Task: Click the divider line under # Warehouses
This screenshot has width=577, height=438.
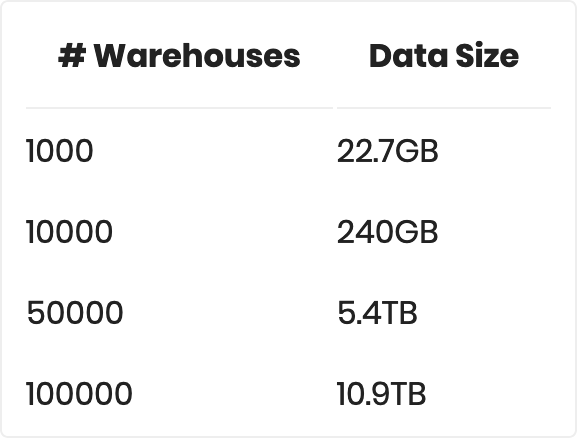Action: (179, 108)
